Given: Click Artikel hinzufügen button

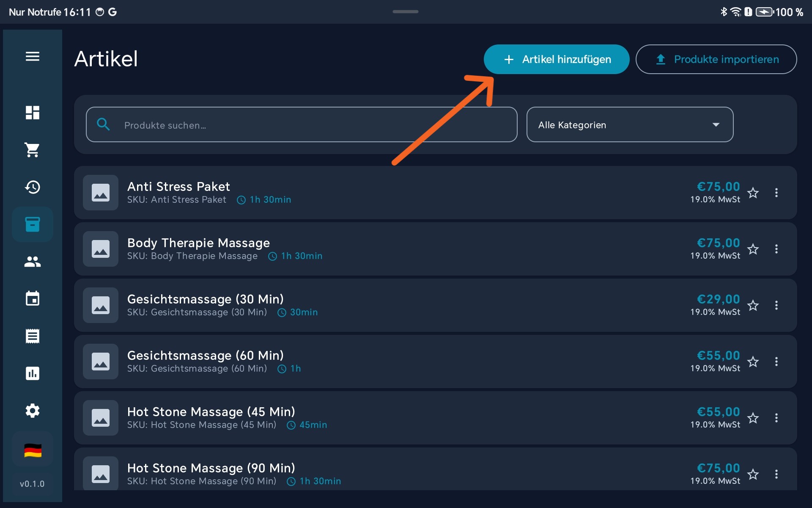Looking at the screenshot, I should pos(556,59).
